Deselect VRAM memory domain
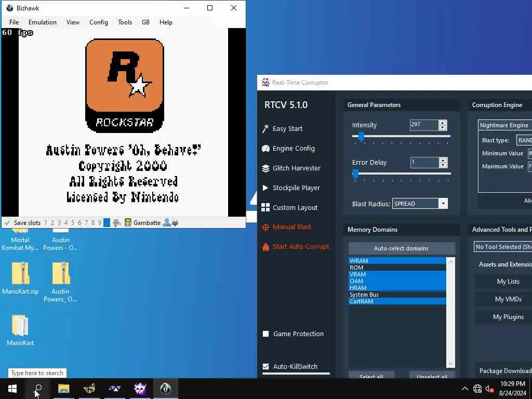This screenshot has width=532, height=399. (x=397, y=274)
